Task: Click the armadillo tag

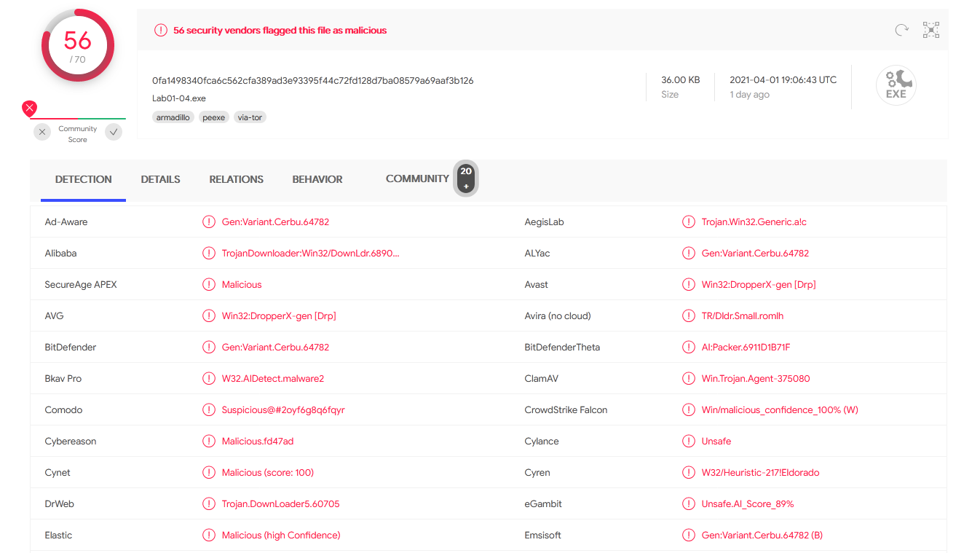Action: click(173, 117)
